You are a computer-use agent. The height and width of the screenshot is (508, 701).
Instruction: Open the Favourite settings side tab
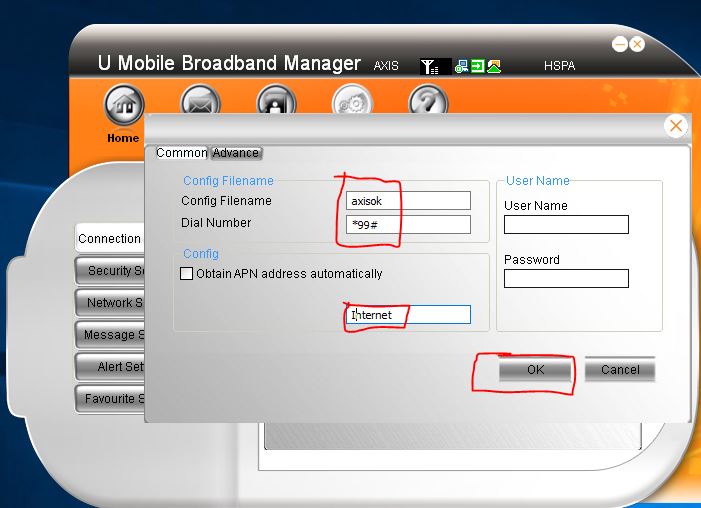(110, 398)
